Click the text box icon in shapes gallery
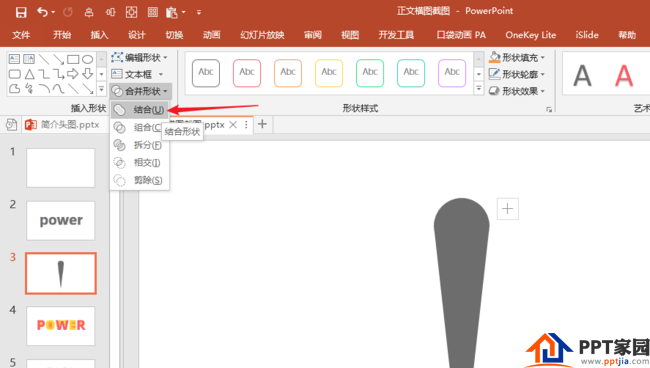The height and width of the screenshot is (368, 650). pos(14,59)
